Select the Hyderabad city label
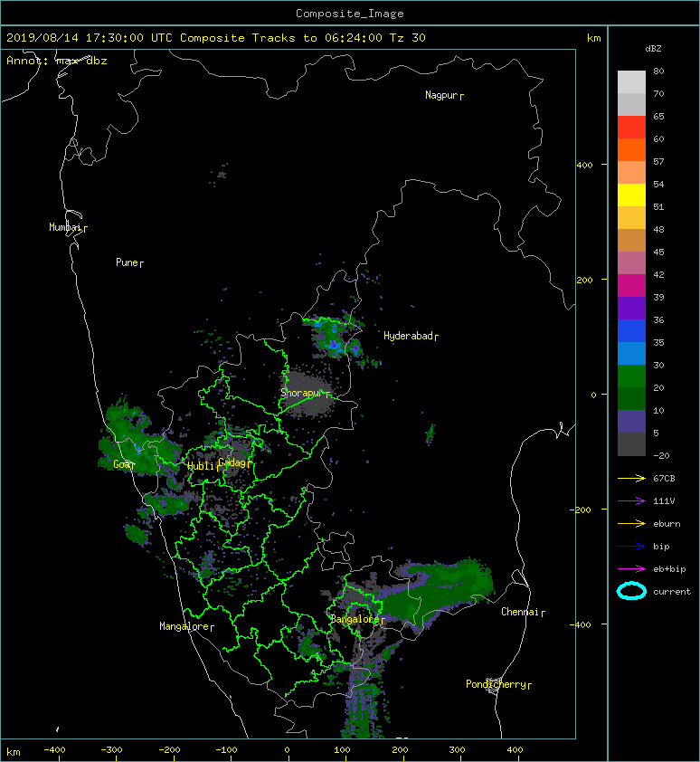Viewport: 700px width, 762px height. tap(408, 336)
